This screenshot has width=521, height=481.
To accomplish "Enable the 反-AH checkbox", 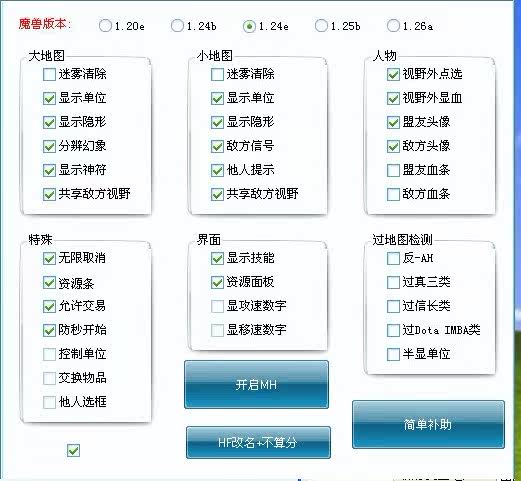I will tap(393, 258).
